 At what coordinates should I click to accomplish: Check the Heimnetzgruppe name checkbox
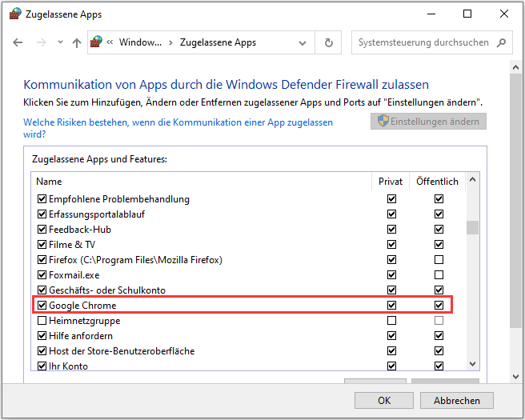coord(42,321)
